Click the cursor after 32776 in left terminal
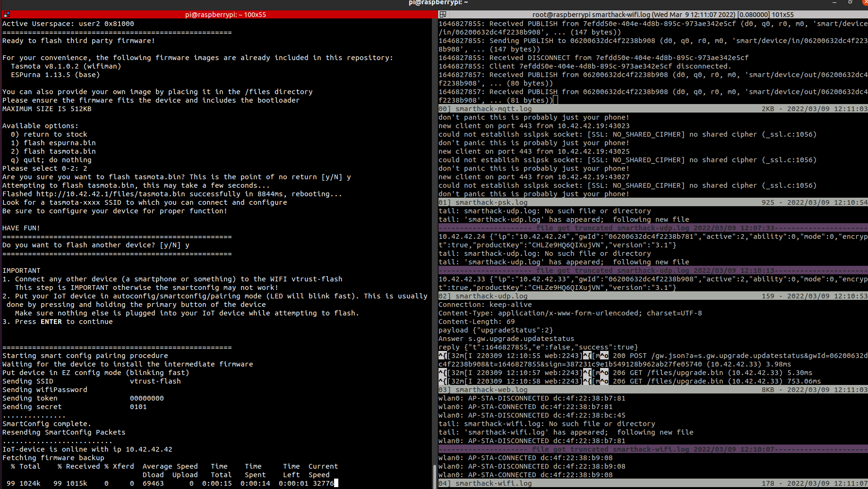868x489 pixels. click(336, 483)
